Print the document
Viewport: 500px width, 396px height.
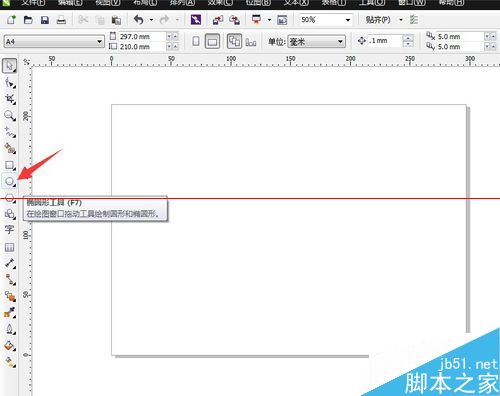pyautogui.click(x=61, y=20)
